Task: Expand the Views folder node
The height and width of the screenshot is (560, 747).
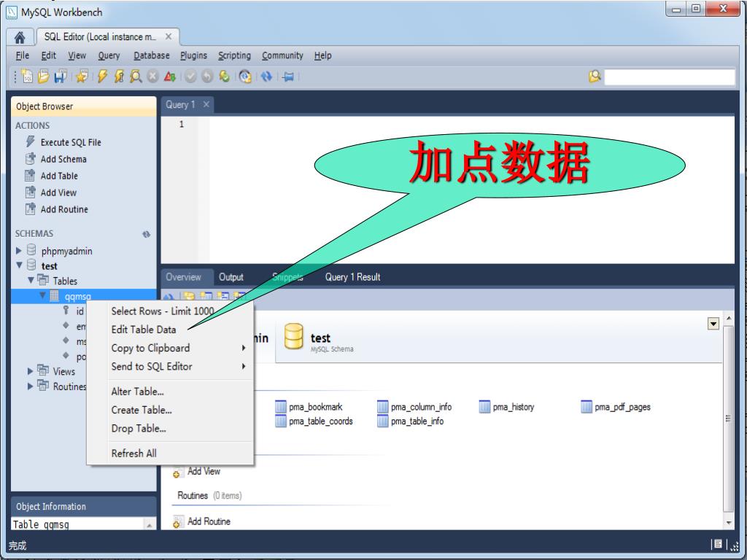Action: pyautogui.click(x=30, y=371)
